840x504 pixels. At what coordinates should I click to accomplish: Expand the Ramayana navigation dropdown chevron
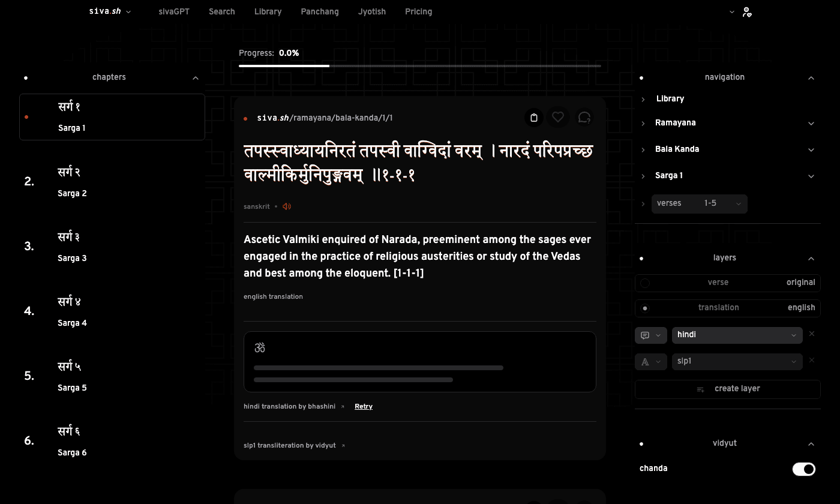(811, 124)
